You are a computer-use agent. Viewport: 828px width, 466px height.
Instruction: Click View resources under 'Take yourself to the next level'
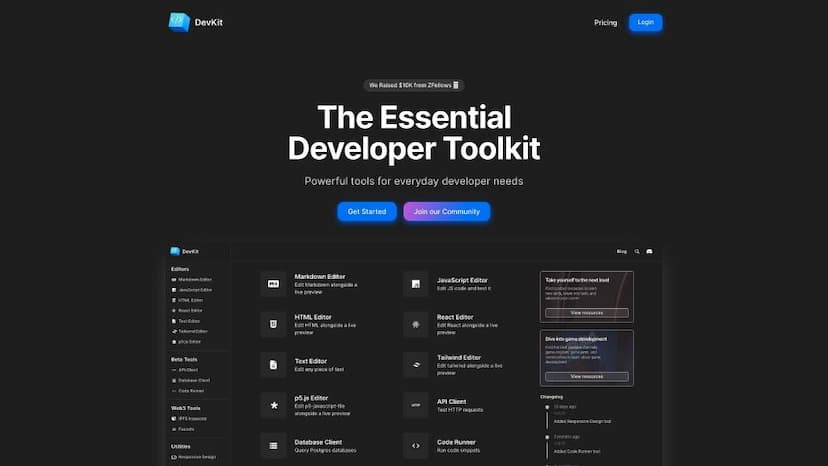point(587,313)
